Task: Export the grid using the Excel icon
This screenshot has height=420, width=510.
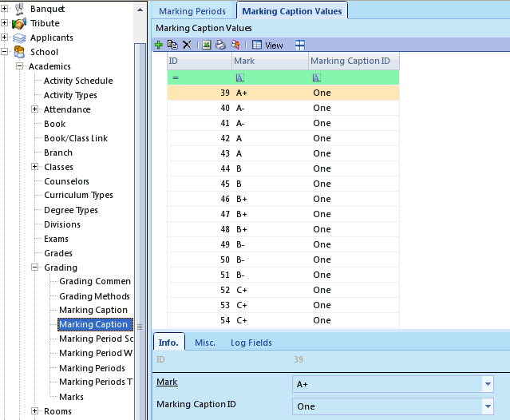Action: point(207,45)
